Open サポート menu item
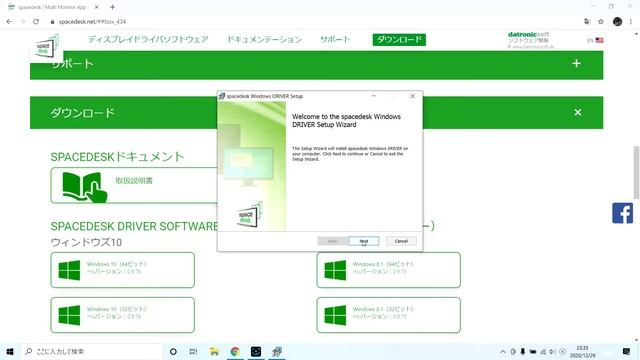640x360 pixels. point(335,40)
